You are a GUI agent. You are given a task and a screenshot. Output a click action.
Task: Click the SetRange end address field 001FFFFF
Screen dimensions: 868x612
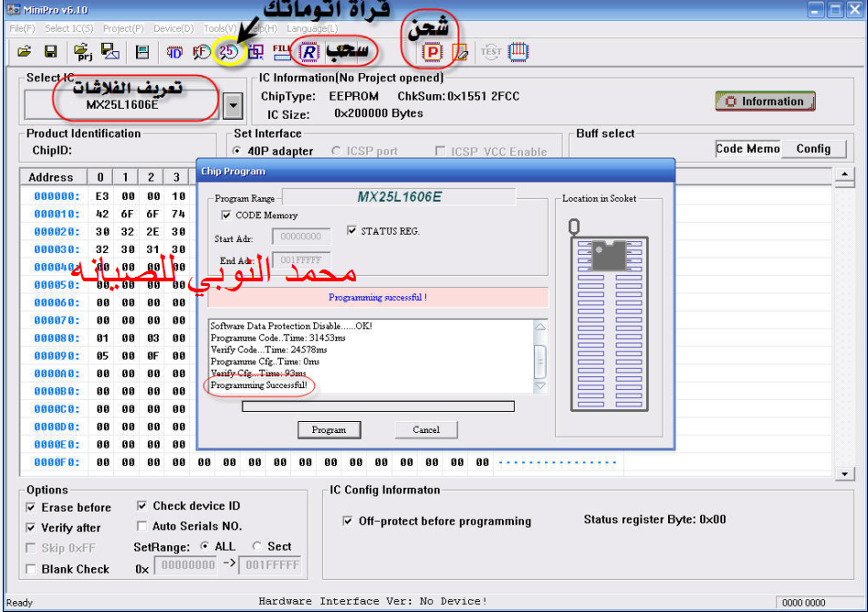pyautogui.click(x=270, y=565)
